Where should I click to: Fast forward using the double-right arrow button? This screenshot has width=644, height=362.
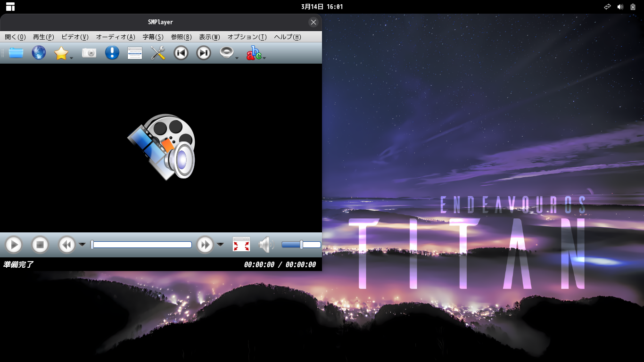[205, 245]
